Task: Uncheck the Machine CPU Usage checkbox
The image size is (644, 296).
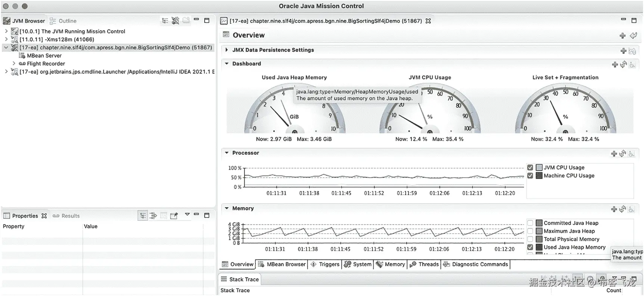Action: pos(530,175)
